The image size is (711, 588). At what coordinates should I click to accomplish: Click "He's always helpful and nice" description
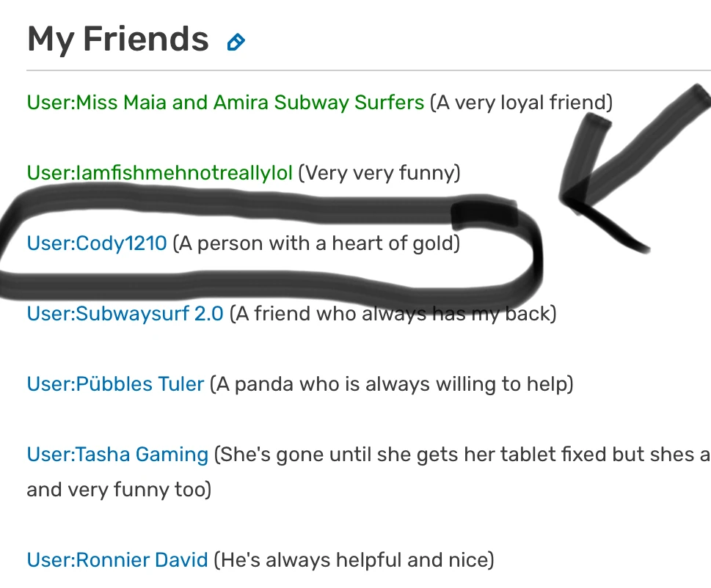354,561
